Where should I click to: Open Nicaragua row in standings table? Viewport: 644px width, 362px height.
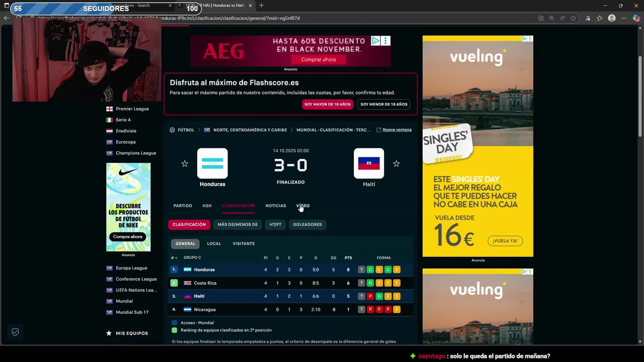(291, 310)
